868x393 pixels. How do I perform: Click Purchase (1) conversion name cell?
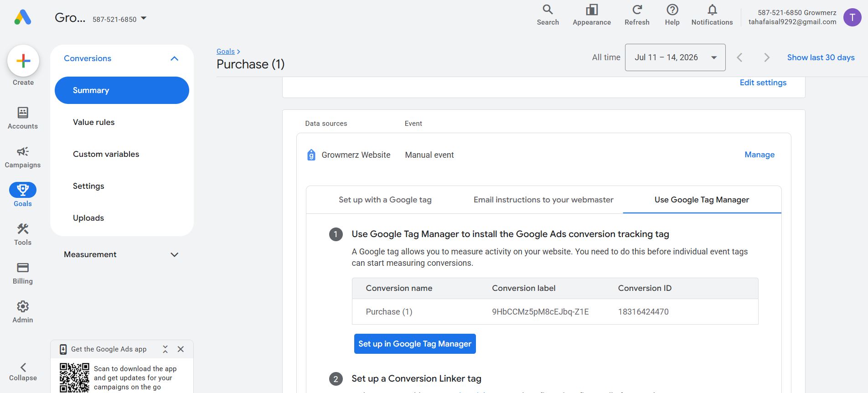pyautogui.click(x=389, y=312)
